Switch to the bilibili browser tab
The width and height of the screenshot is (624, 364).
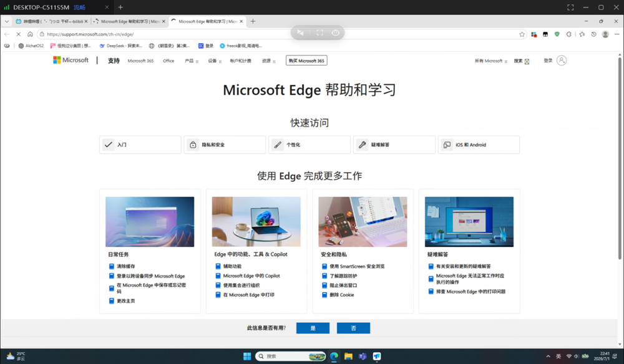(52, 21)
